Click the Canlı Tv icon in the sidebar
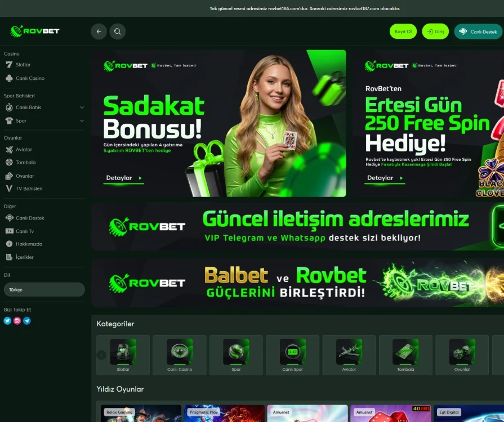Image resolution: width=504 pixels, height=422 pixels. [x=10, y=231]
